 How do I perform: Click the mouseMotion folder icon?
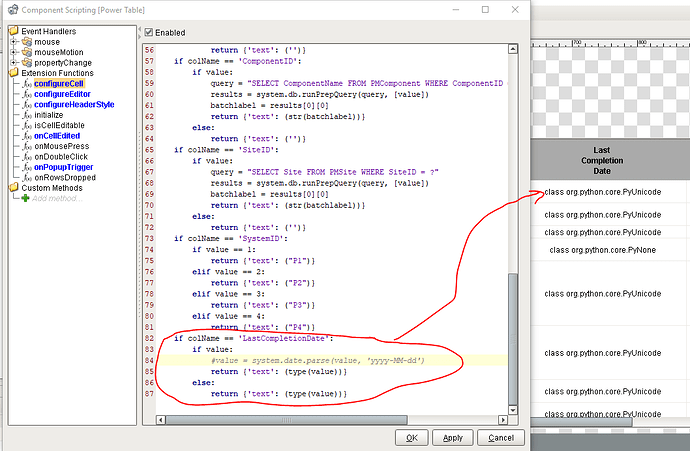(27, 52)
